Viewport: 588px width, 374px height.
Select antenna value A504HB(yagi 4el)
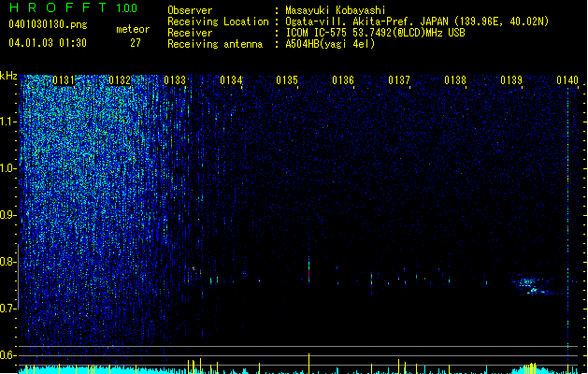click(x=330, y=44)
